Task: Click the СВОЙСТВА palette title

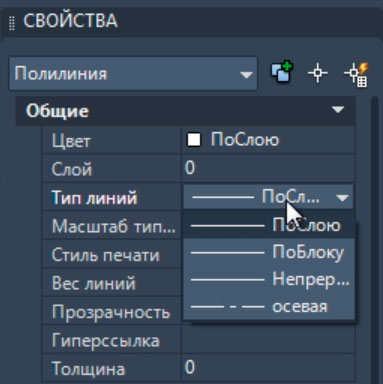Action: [x=70, y=20]
